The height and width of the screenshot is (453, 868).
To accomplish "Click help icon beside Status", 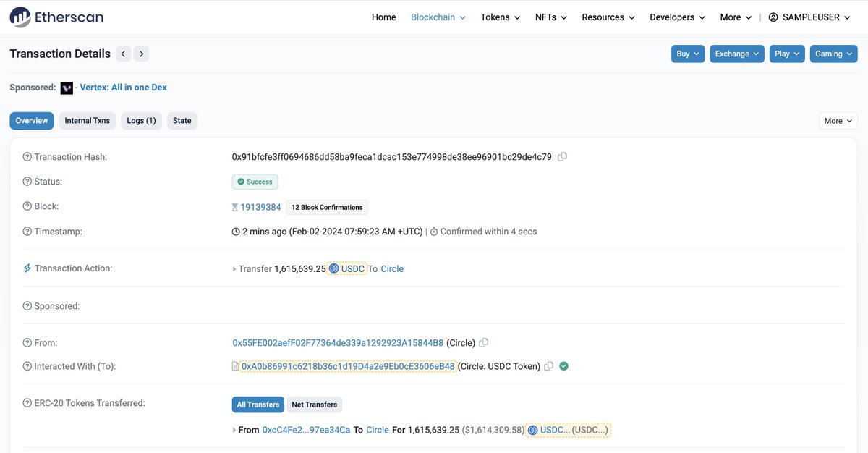I will 27,182.
